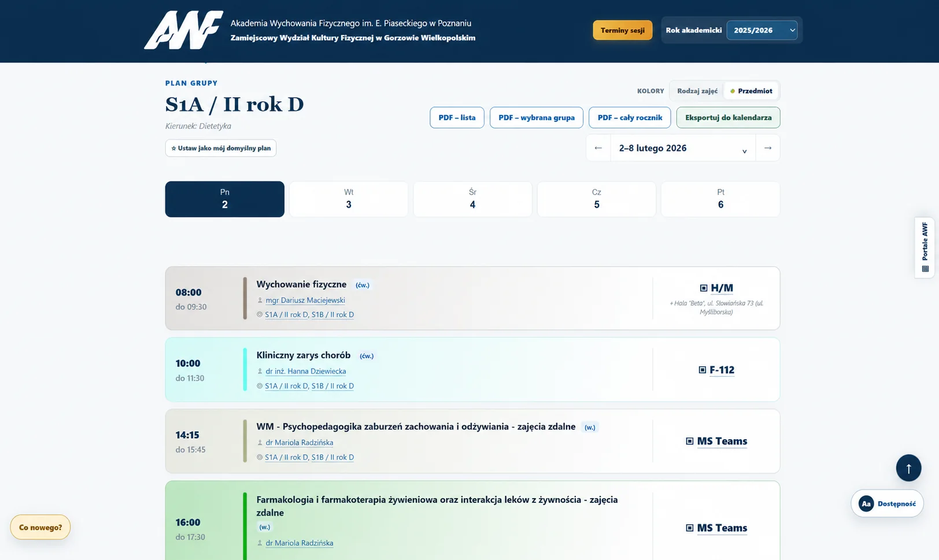Select the Pn 2 day tab

(x=224, y=199)
